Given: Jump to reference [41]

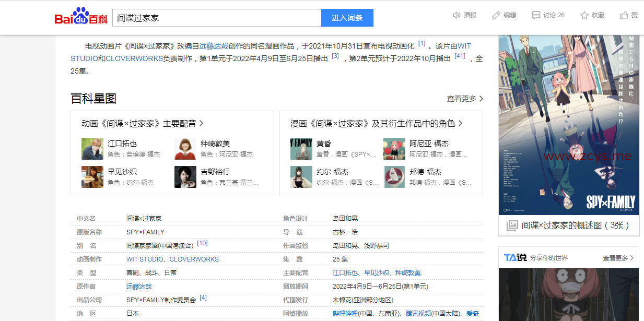Looking at the screenshot, I should tap(460, 56).
